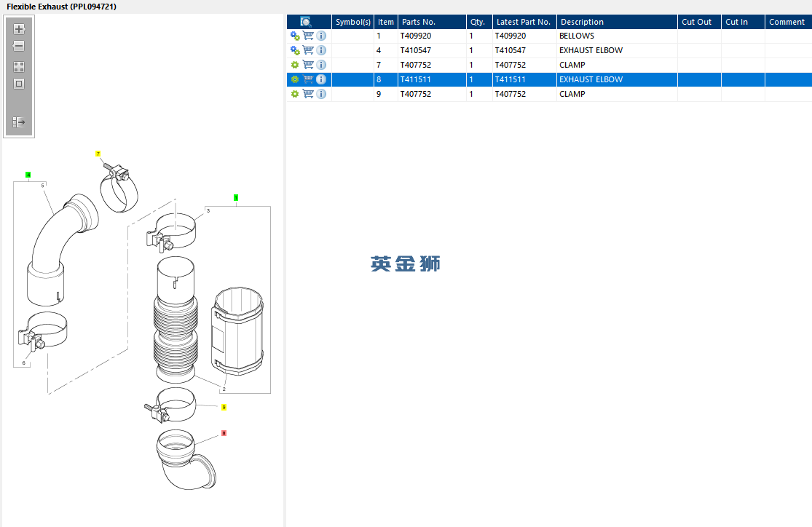The height and width of the screenshot is (527, 812).
Task: Click the Comment column header
Action: 788,22
